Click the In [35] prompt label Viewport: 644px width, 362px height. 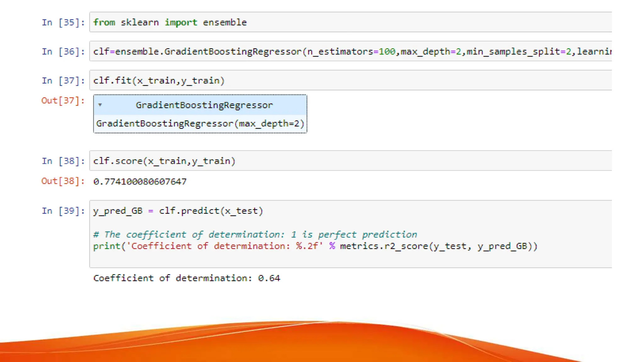pos(63,22)
